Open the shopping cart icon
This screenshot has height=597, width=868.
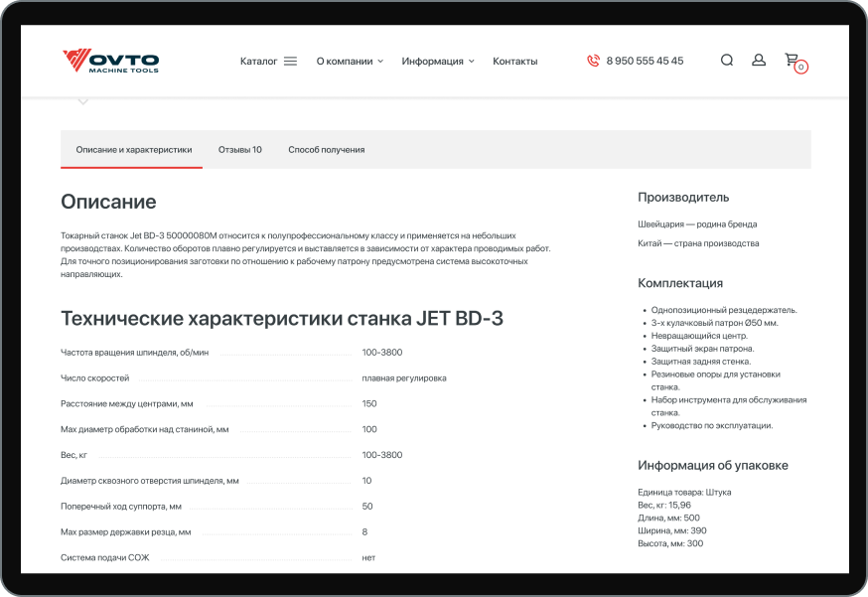[796, 62]
